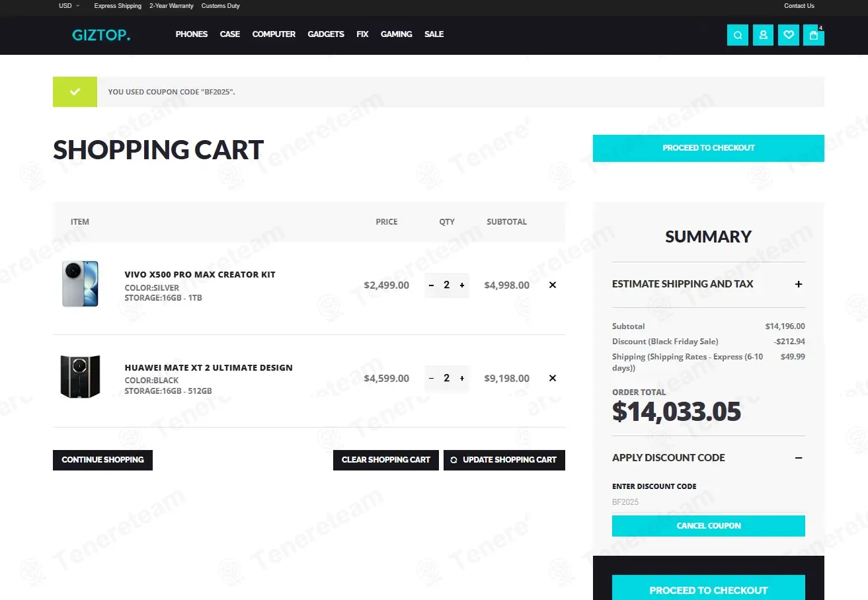The image size is (868, 600).
Task: Click the Huawei Mate XT 2 thumbnail
Action: (x=80, y=377)
